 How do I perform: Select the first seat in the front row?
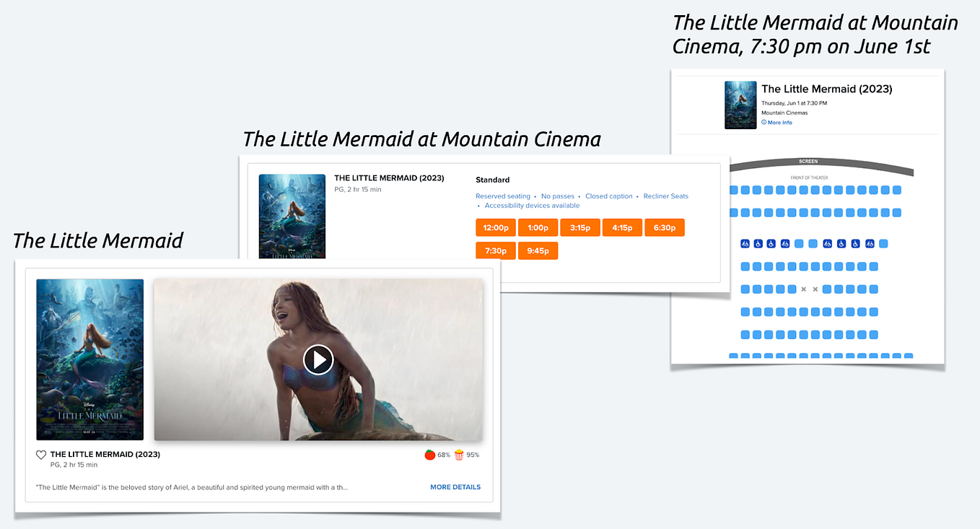pos(734,190)
